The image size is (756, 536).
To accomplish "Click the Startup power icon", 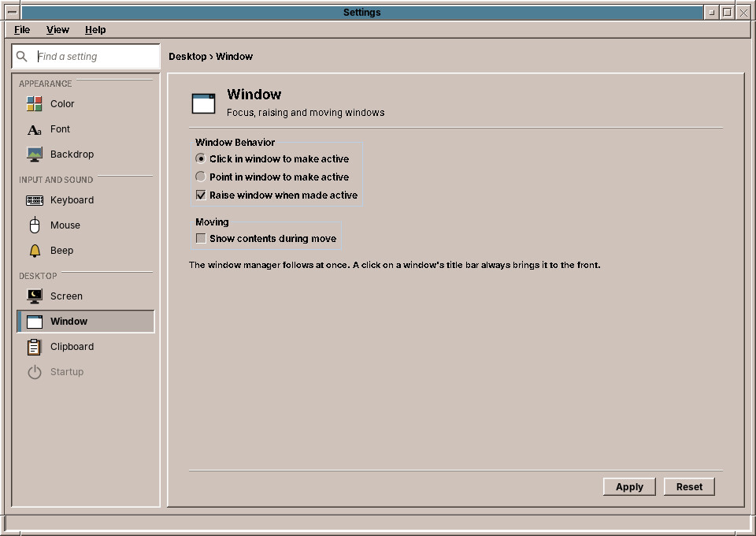I will pyautogui.click(x=34, y=372).
